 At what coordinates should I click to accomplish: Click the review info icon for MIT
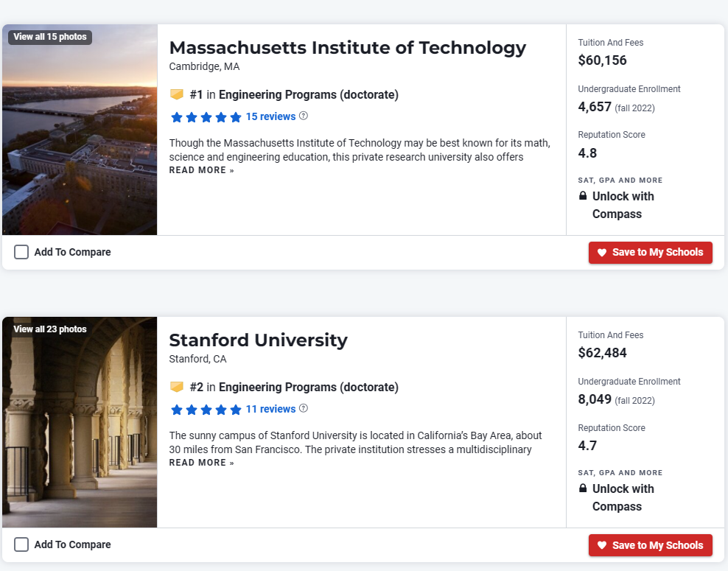point(304,116)
